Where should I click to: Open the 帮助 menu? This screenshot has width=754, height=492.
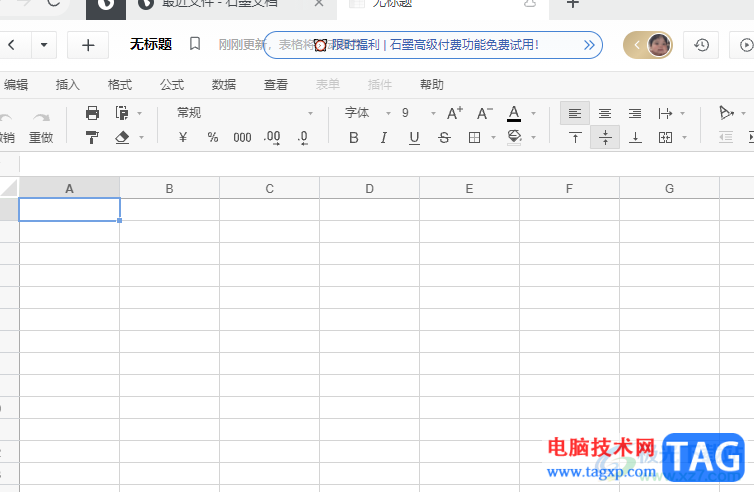432,85
